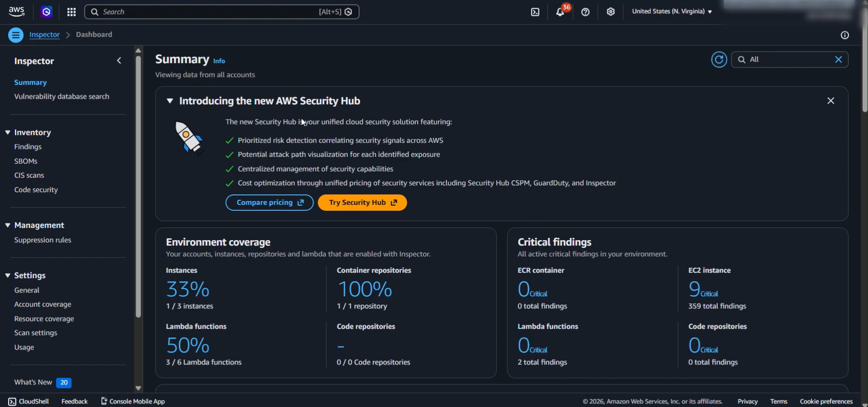Open Code security page
This screenshot has width=868, height=407.
click(36, 190)
